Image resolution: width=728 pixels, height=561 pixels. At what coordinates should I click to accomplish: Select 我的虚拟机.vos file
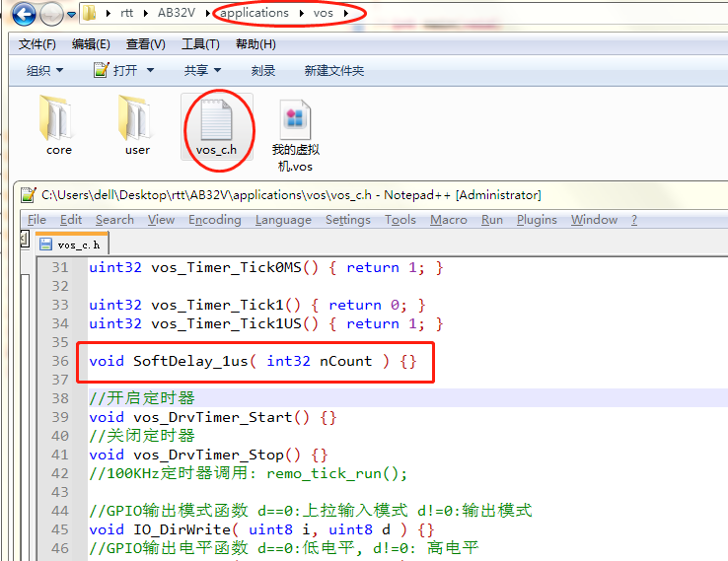click(x=296, y=134)
